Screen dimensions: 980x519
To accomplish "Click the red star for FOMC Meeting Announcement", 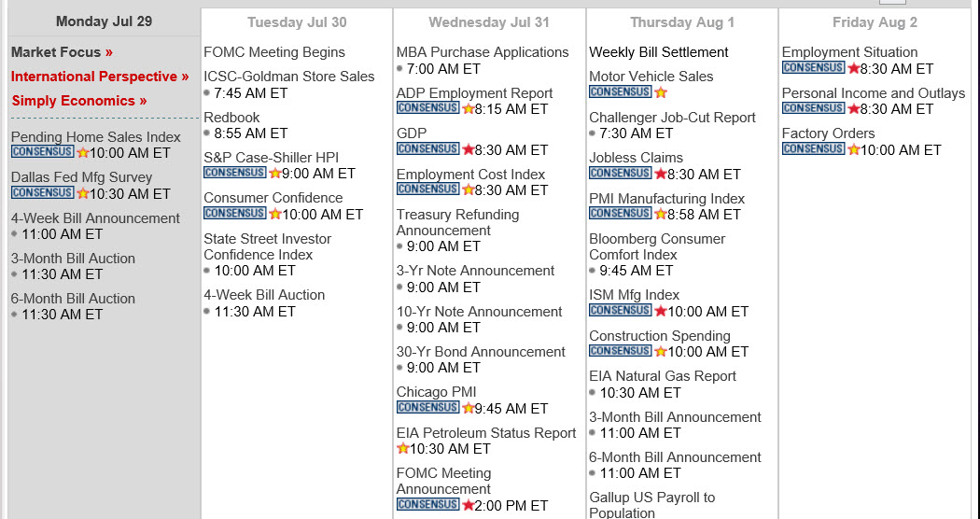I will point(469,505).
